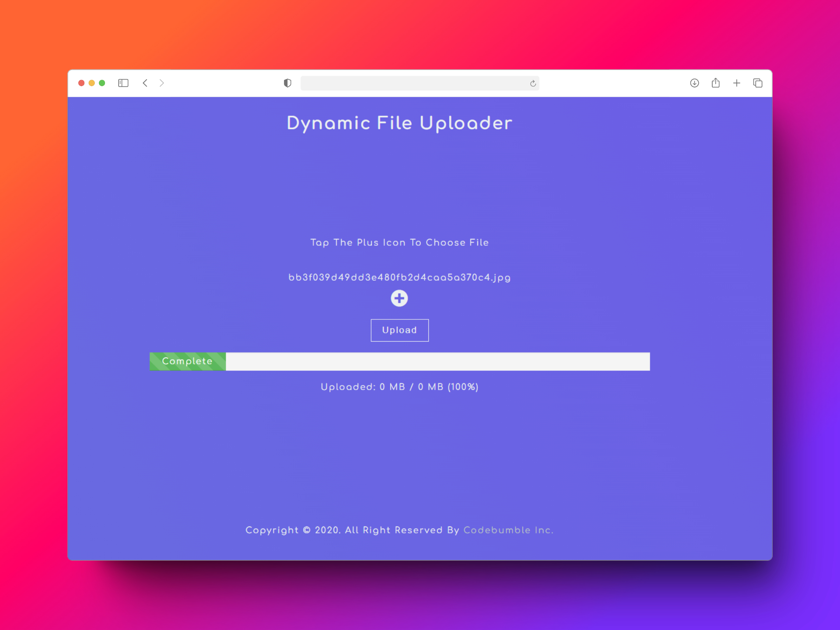Click the privacy shield icon
840x630 pixels.
point(287,83)
